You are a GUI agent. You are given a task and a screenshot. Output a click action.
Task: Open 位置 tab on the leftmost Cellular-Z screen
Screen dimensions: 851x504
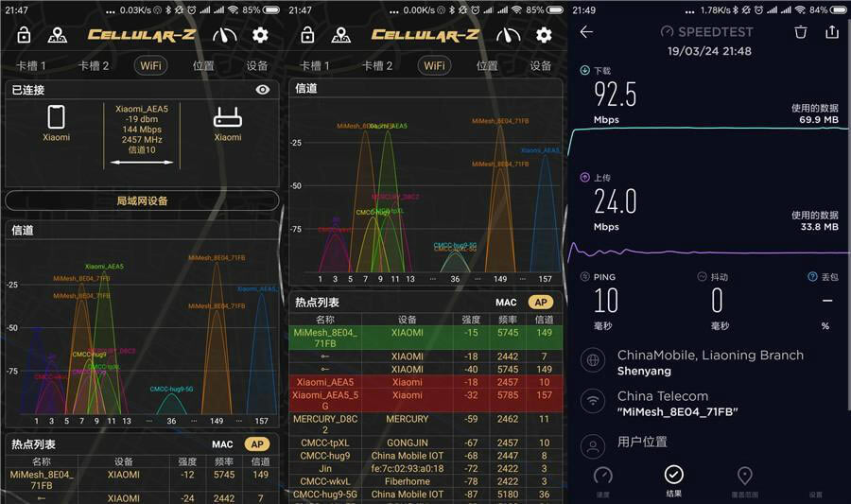pyautogui.click(x=203, y=66)
